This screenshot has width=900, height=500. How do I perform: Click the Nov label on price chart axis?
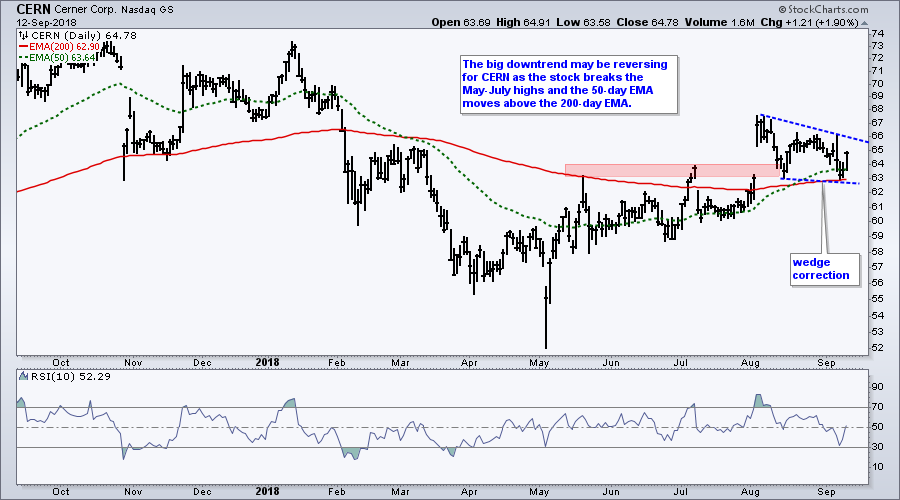133,363
